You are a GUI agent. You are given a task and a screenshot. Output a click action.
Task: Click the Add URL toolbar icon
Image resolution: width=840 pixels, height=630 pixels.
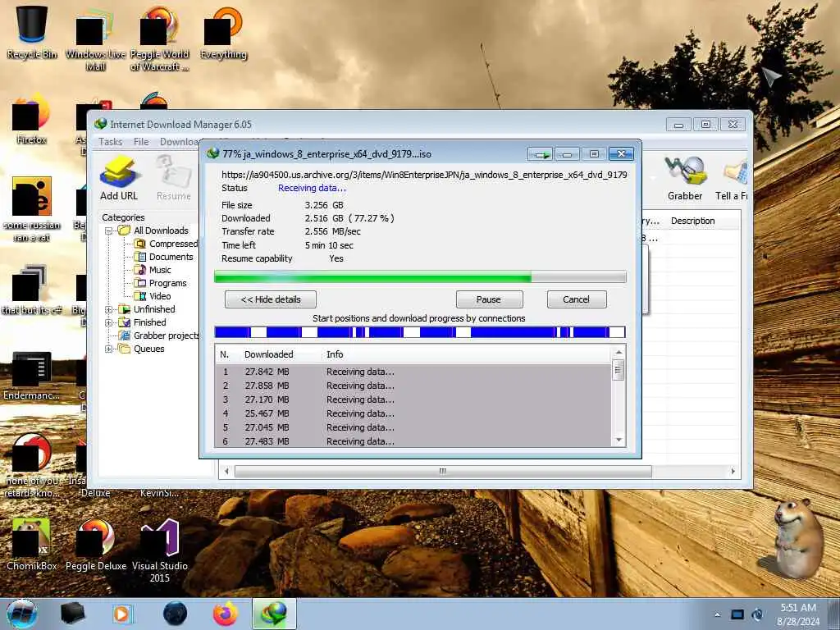click(x=119, y=178)
